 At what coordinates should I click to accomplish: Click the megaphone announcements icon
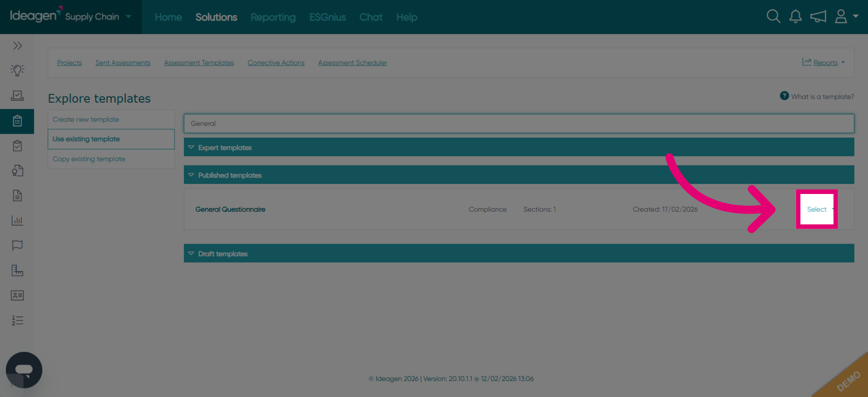pyautogui.click(x=818, y=17)
